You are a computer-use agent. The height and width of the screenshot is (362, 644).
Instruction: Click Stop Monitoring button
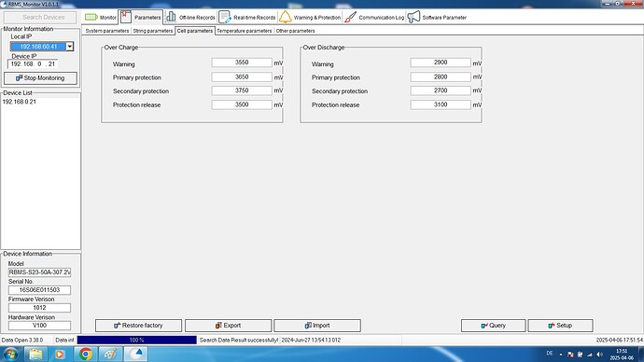pyautogui.click(x=40, y=78)
